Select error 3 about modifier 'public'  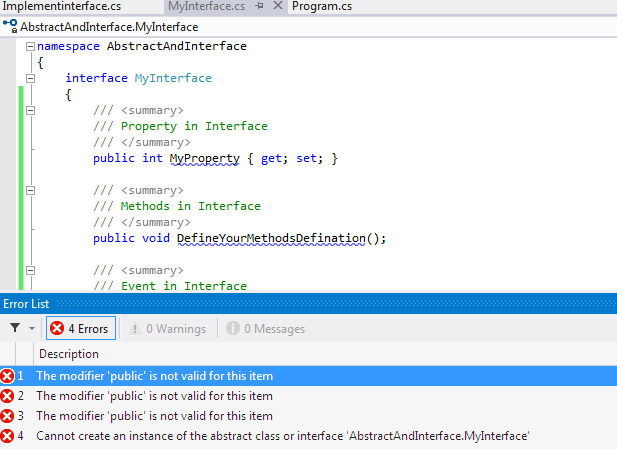click(x=308, y=416)
